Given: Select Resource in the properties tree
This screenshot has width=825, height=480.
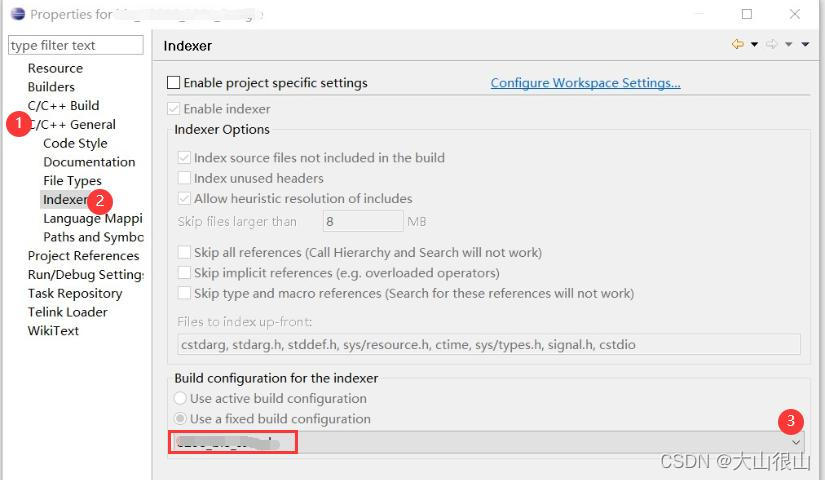Looking at the screenshot, I should (55, 68).
